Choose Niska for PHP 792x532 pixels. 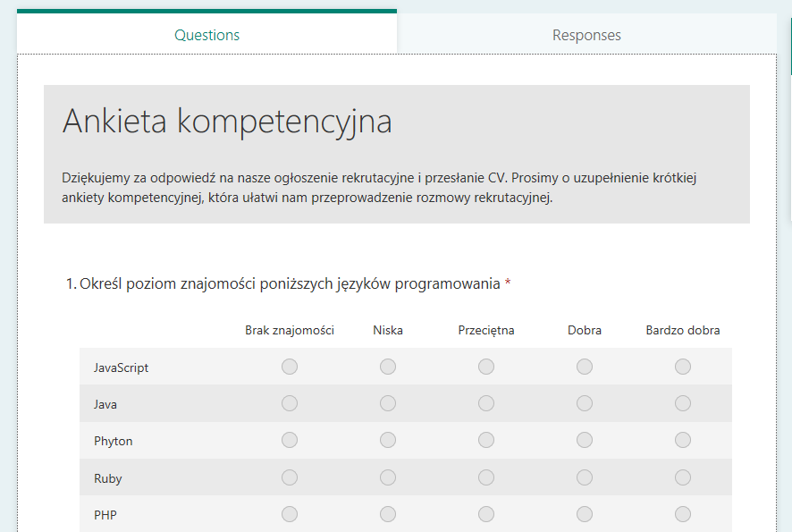tap(388, 514)
